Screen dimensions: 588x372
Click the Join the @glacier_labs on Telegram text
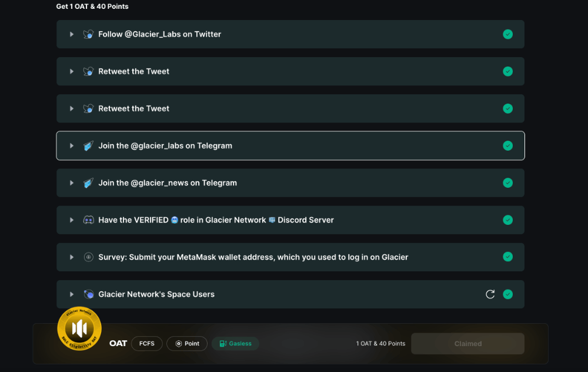click(x=165, y=146)
